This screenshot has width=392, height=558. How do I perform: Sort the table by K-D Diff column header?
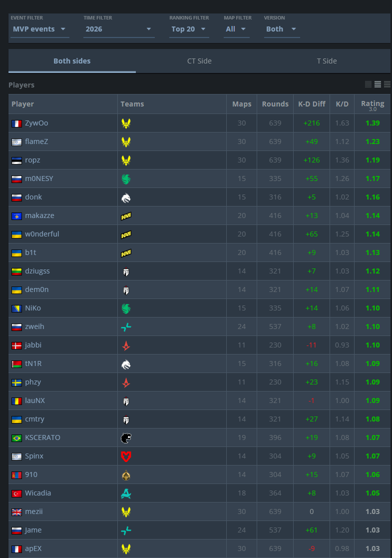[x=312, y=104]
